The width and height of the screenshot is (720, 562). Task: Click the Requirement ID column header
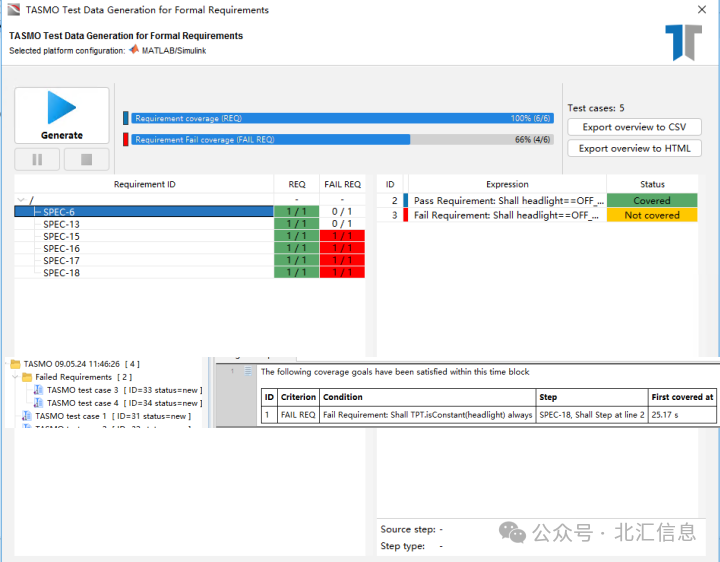[144, 184]
